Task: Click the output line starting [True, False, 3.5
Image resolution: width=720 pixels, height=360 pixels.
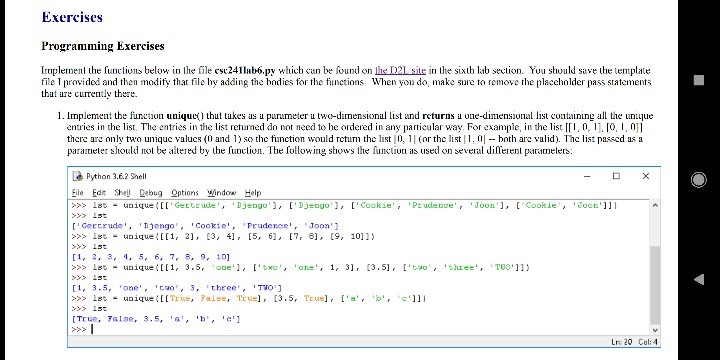Action: click(x=156, y=319)
